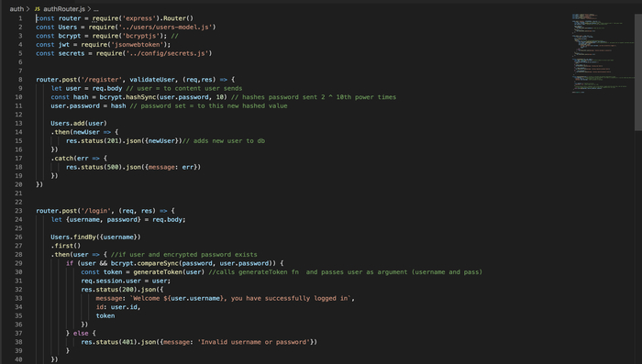This screenshot has width=642, height=364.
Task: Click the validateUser identifier
Action: [x=152, y=80]
